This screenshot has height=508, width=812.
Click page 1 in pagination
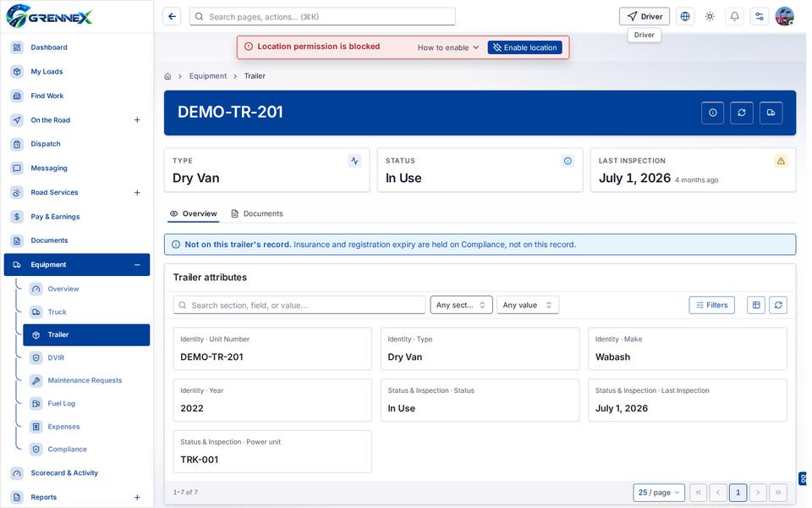pos(738,493)
